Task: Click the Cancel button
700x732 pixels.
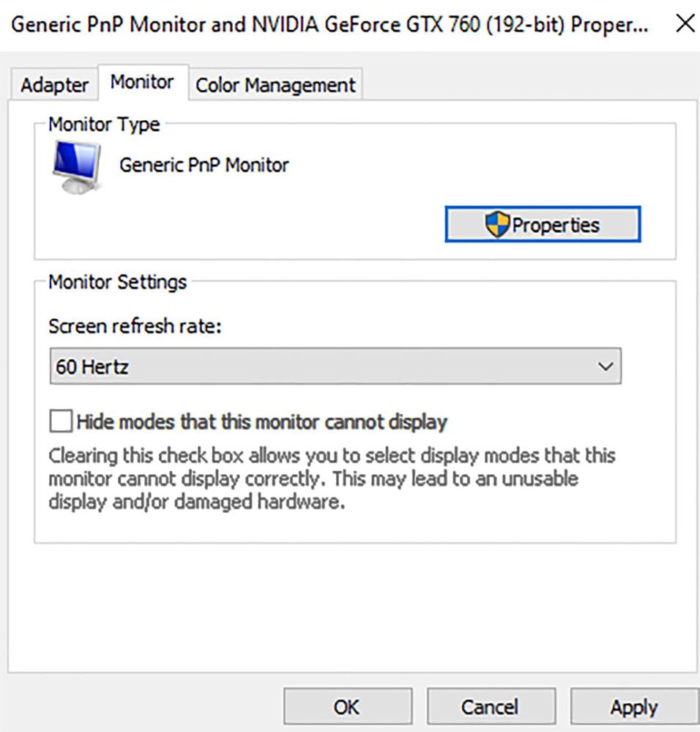Action: (488, 707)
